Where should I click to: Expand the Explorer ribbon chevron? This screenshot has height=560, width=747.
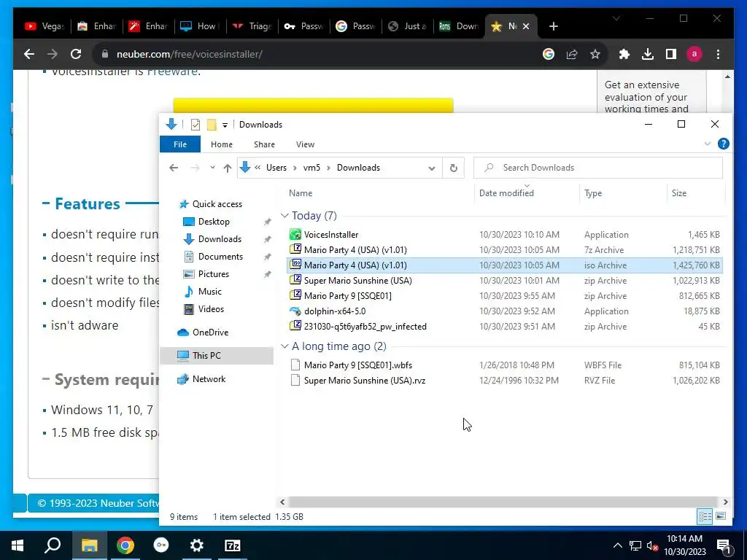coord(708,144)
